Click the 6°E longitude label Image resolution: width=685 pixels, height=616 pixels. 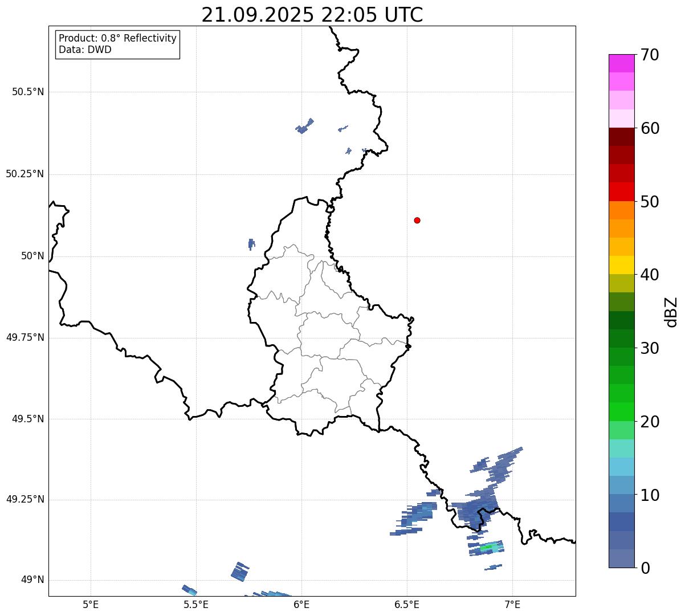302,604
